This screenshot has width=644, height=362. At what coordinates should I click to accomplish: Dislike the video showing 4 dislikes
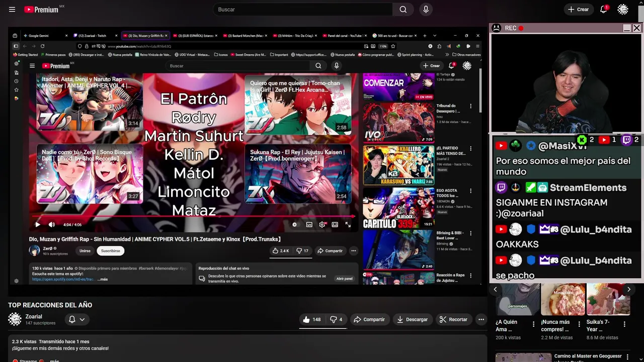[x=336, y=319]
